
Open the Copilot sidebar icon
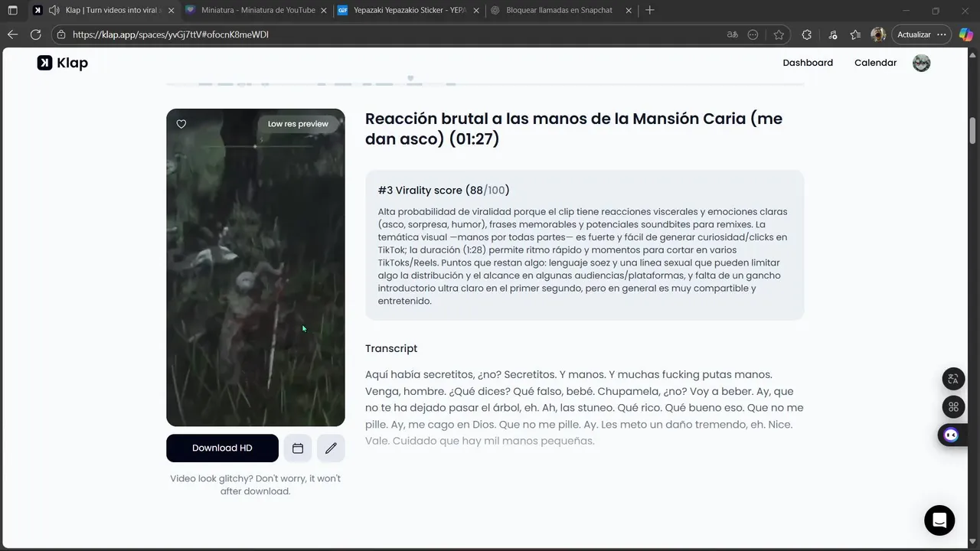[x=965, y=34]
